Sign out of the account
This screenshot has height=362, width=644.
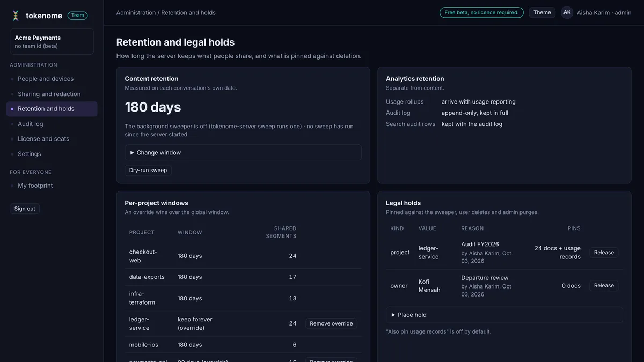(x=25, y=209)
